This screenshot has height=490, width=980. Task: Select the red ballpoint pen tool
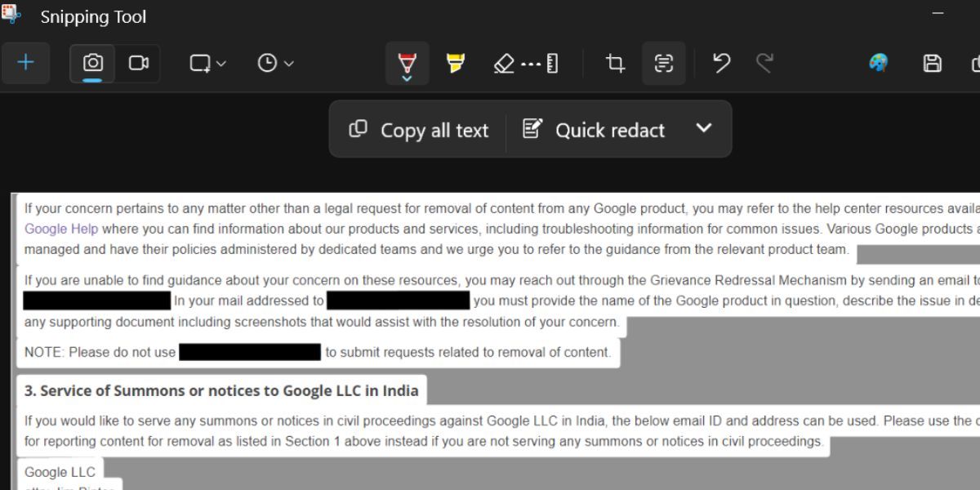coord(407,63)
